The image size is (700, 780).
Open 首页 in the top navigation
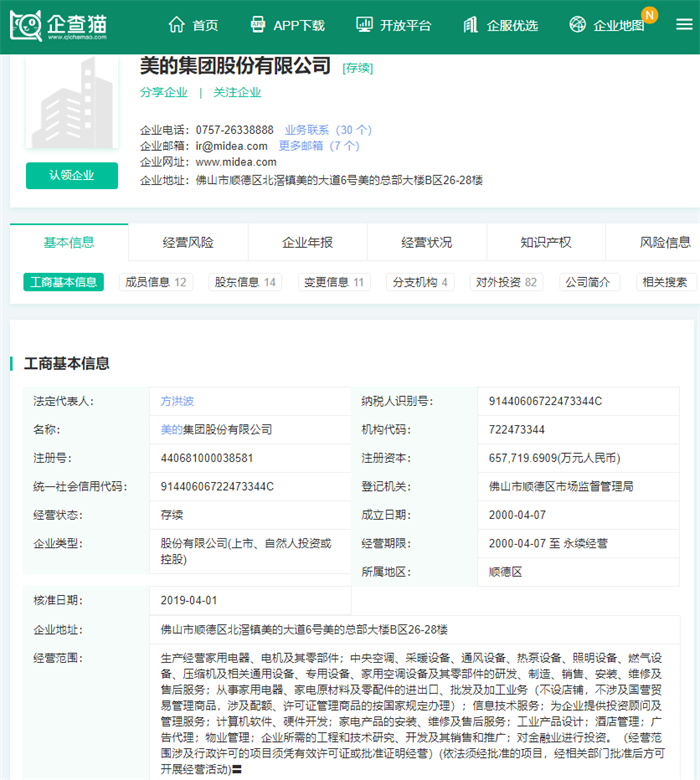(x=205, y=25)
